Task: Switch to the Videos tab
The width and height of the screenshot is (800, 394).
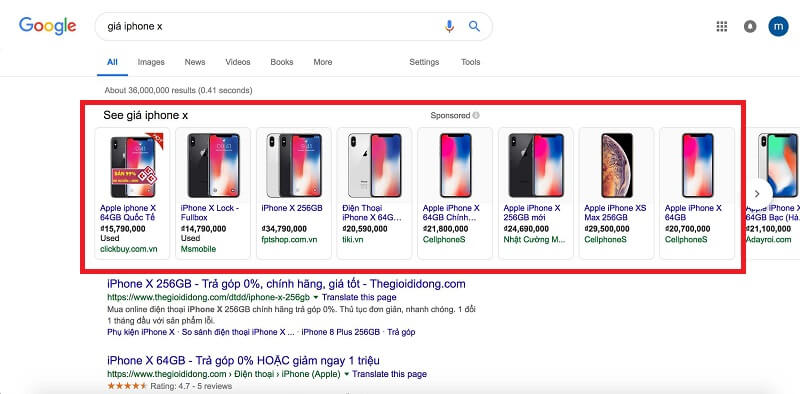Action: pos(238,62)
